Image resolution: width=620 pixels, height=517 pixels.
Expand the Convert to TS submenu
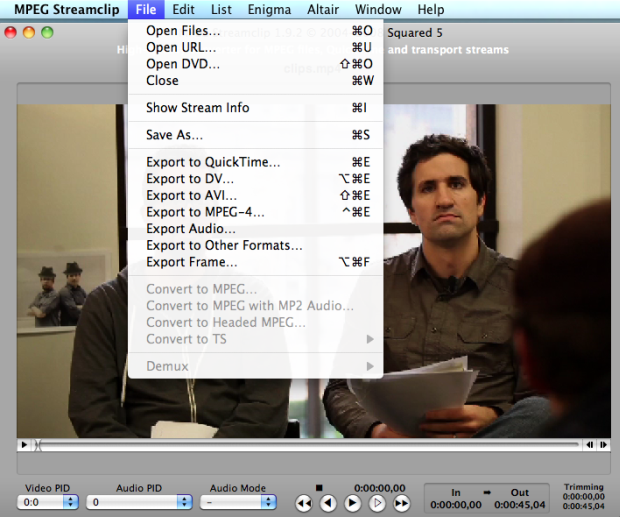pyautogui.click(x=255, y=339)
